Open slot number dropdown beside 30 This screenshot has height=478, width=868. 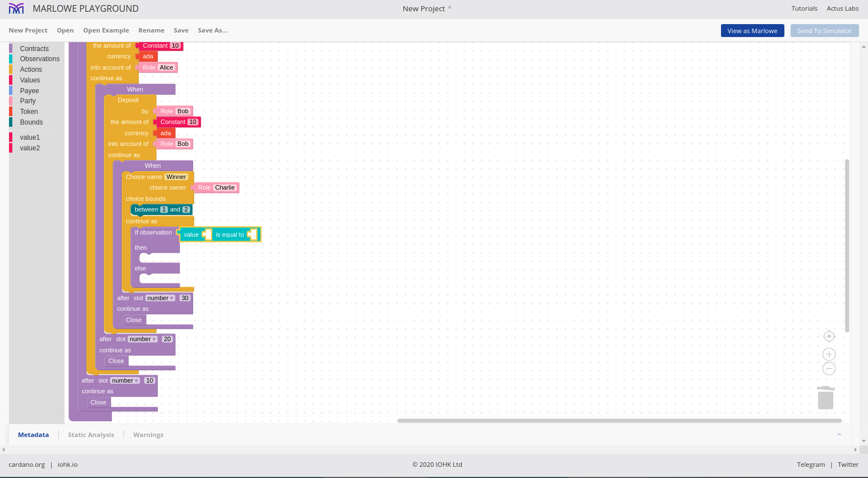tap(160, 298)
